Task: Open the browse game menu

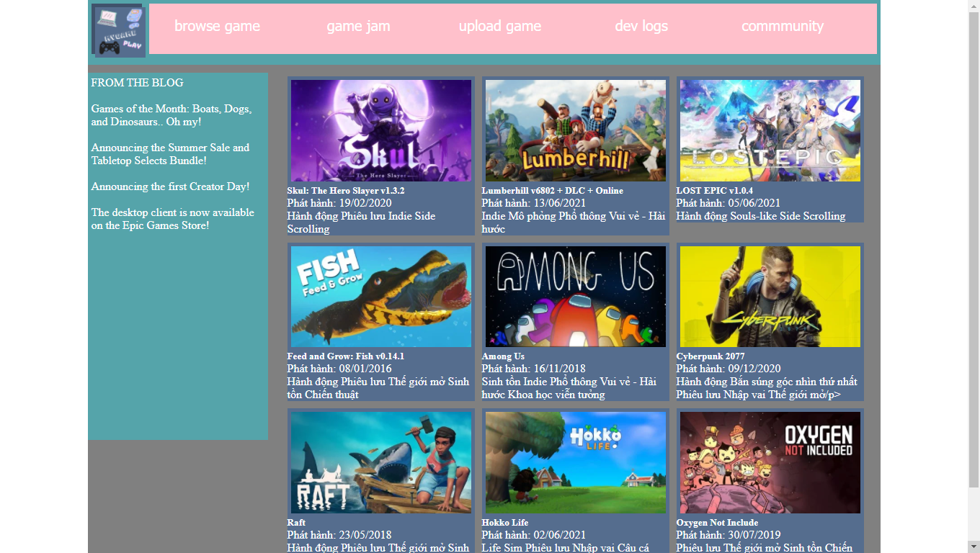Action: pyautogui.click(x=217, y=26)
